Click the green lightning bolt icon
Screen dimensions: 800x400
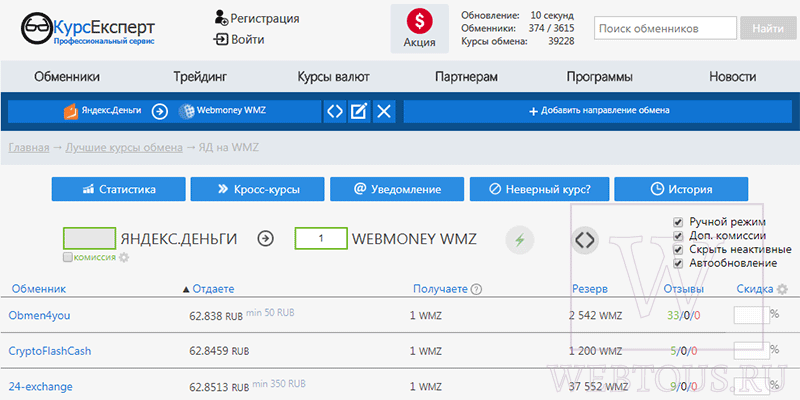click(519, 239)
